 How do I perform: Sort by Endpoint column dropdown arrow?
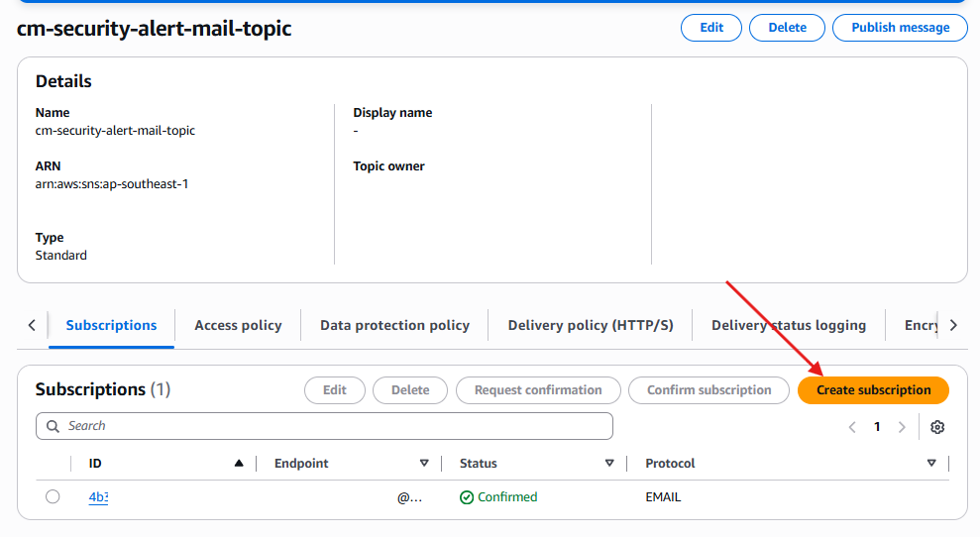click(x=424, y=464)
